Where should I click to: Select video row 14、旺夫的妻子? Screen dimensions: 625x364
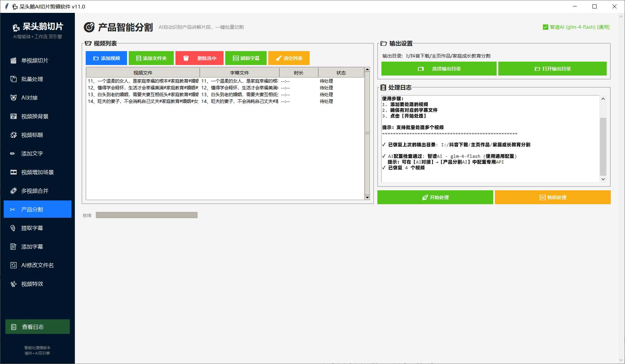click(x=225, y=101)
